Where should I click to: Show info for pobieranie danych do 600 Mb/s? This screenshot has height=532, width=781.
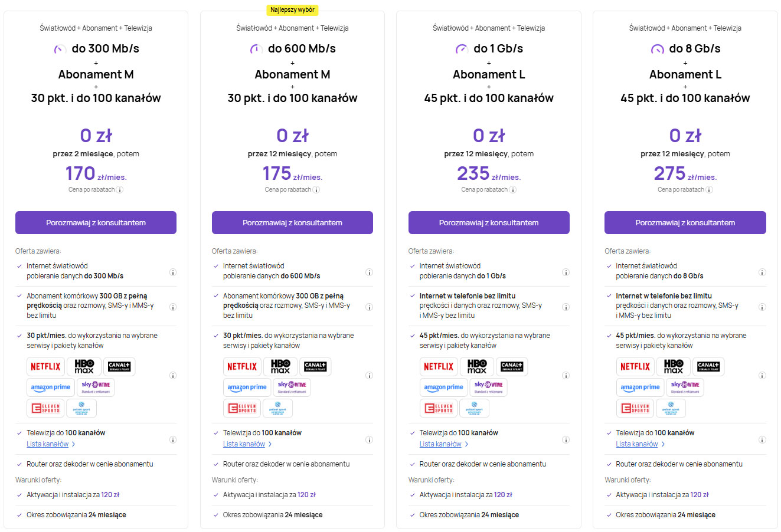click(369, 272)
